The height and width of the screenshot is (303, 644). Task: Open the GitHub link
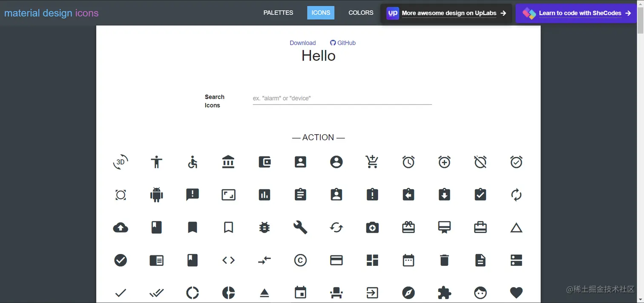[x=343, y=43]
